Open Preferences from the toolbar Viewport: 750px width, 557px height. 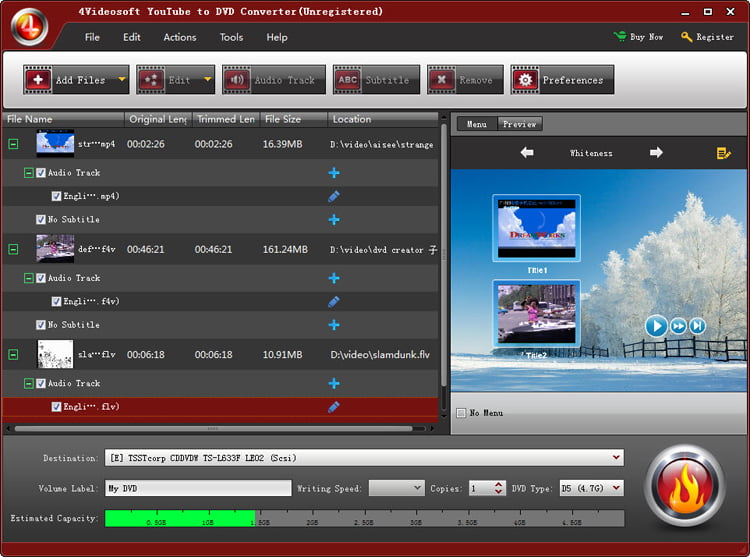562,80
